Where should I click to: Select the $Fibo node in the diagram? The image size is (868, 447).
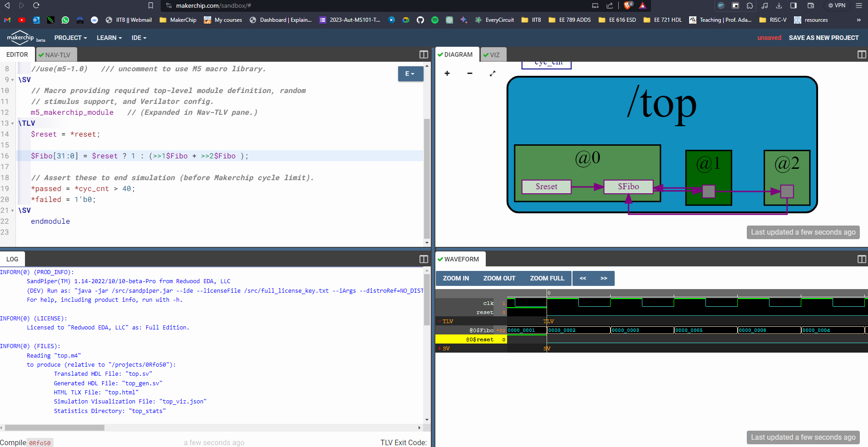pos(628,187)
